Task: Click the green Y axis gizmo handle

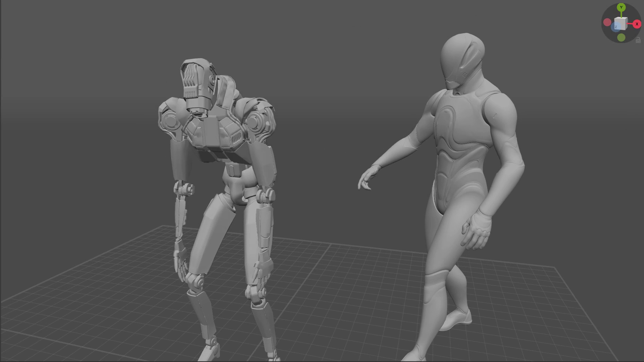Action: 621,7
